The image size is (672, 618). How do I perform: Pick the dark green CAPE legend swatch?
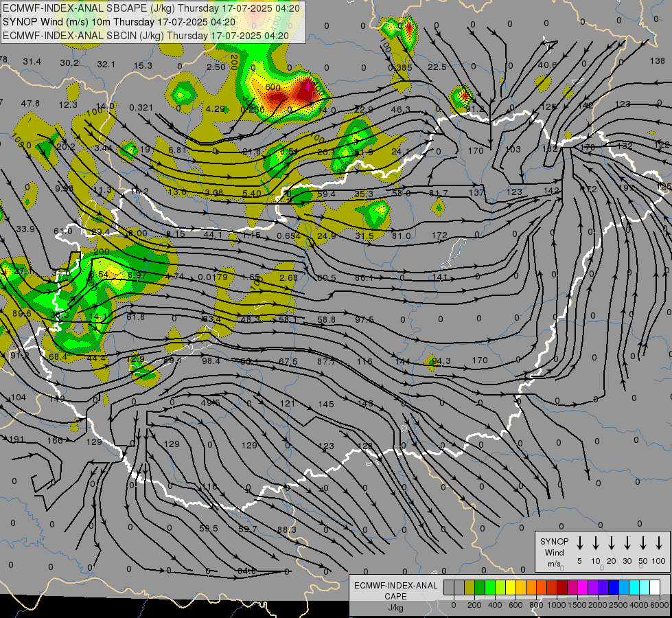coord(480,587)
